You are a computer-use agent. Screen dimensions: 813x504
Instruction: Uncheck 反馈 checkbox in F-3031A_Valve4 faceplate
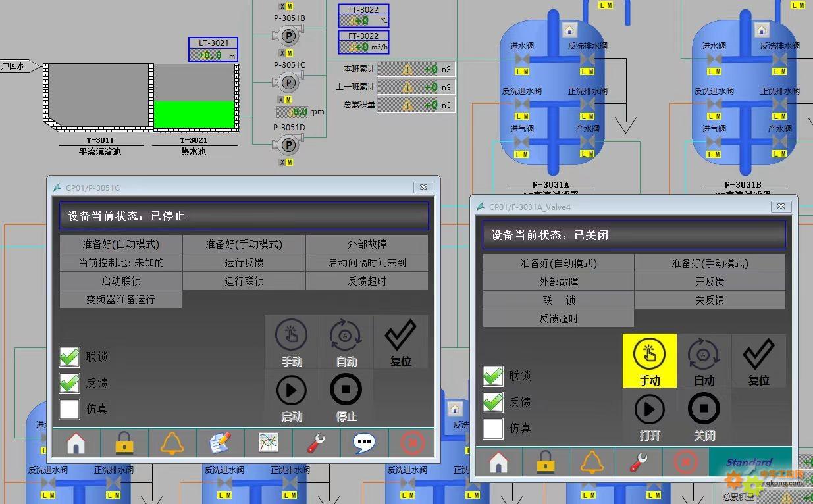[x=493, y=402]
